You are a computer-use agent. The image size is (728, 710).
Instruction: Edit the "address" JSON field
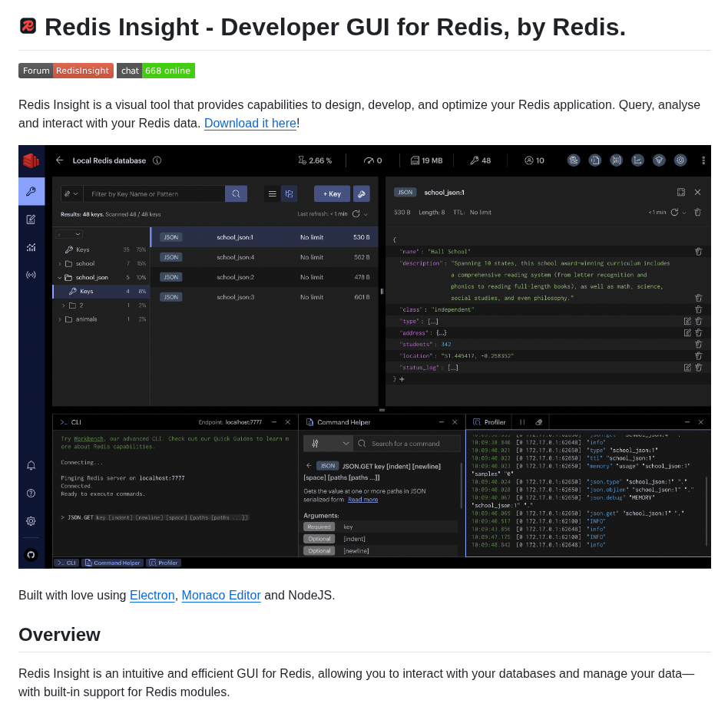[687, 332]
